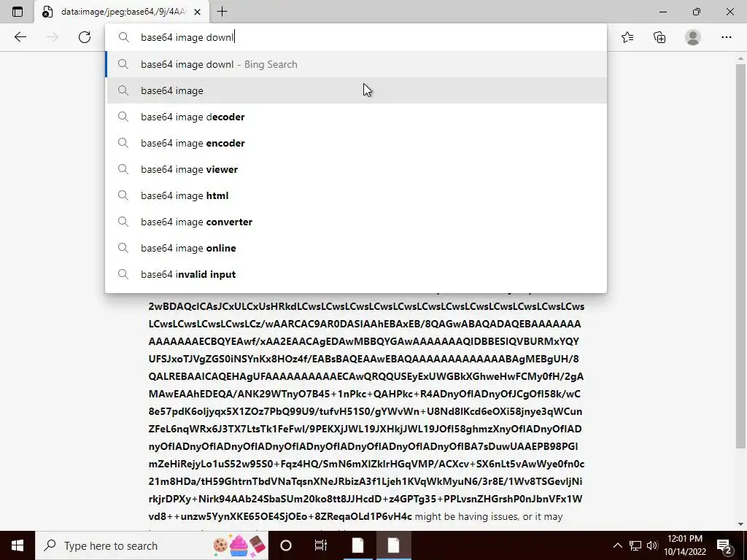Image resolution: width=747 pixels, height=560 pixels.
Task: Click the vertical page scrollbar thumb
Action: 740,256
